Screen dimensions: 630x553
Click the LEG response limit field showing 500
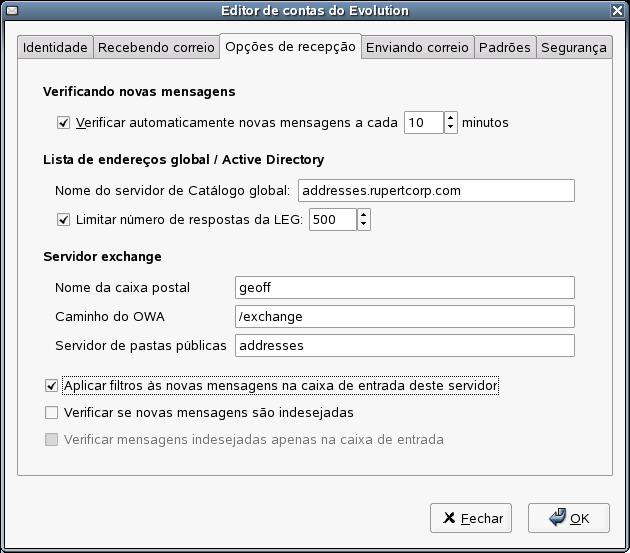333,219
